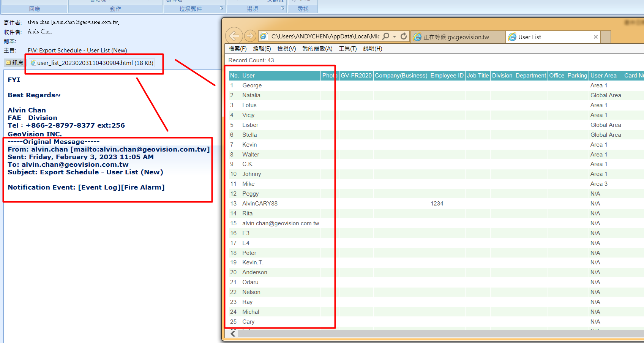Open the 我的最愛(A) menu
This screenshot has height=343, width=644.
317,49
